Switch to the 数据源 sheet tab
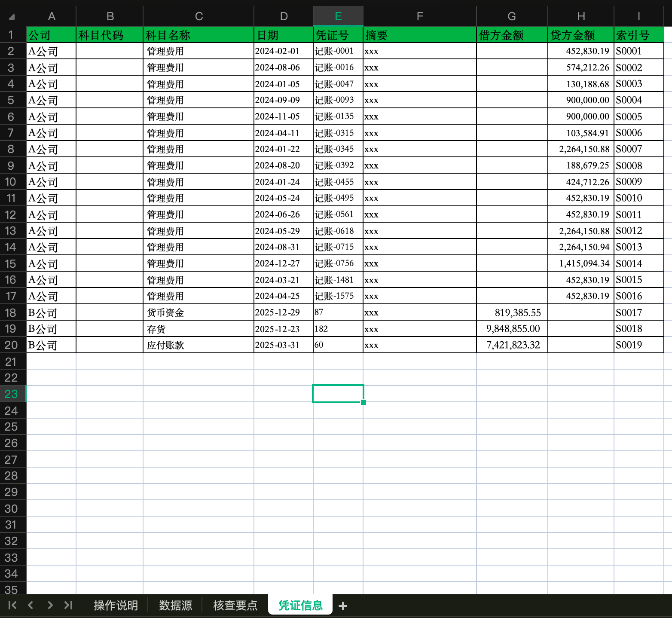The width and height of the screenshot is (672, 618). tap(175, 605)
